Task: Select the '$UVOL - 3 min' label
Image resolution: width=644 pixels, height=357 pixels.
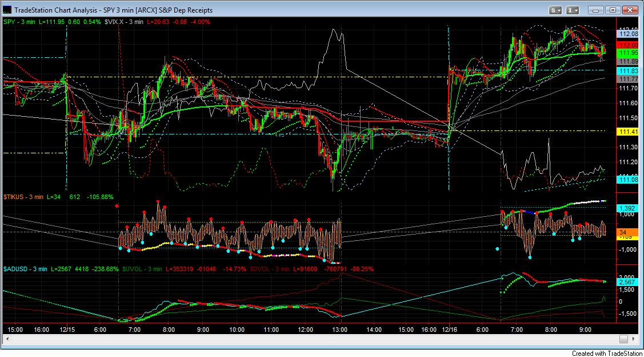Action: coord(142,268)
